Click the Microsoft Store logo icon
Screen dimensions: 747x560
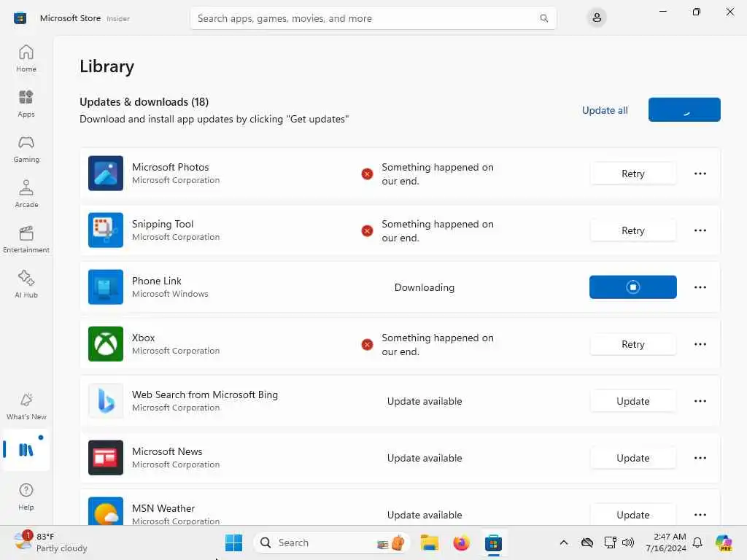20,18
